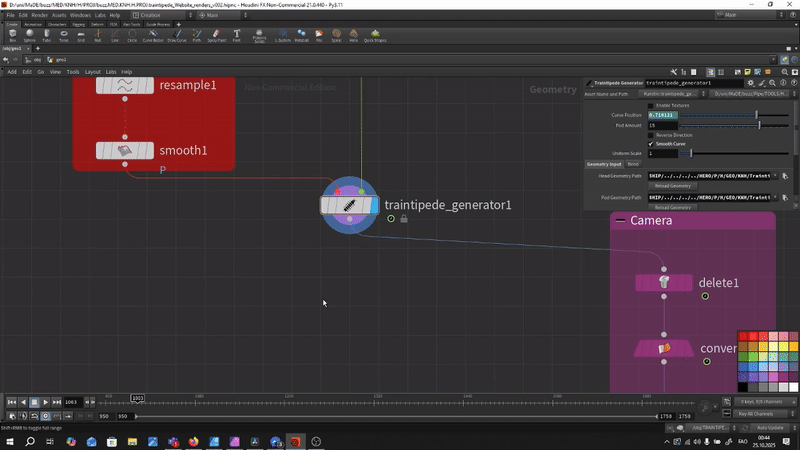
Task: Toggle the Enable Textures checkbox
Action: point(651,106)
